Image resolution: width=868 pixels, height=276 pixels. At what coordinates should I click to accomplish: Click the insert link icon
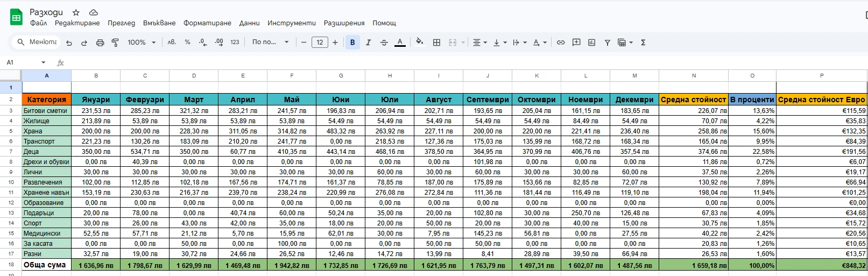[x=561, y=43]
